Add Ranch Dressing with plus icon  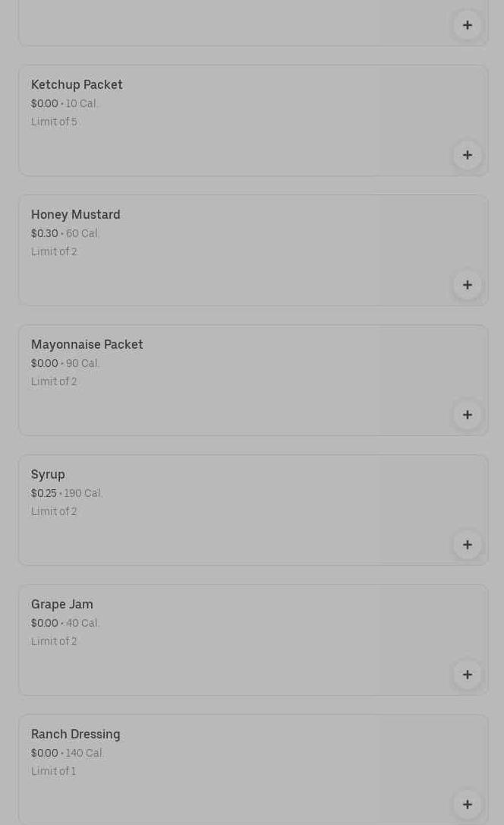click(x=467, y=804)
